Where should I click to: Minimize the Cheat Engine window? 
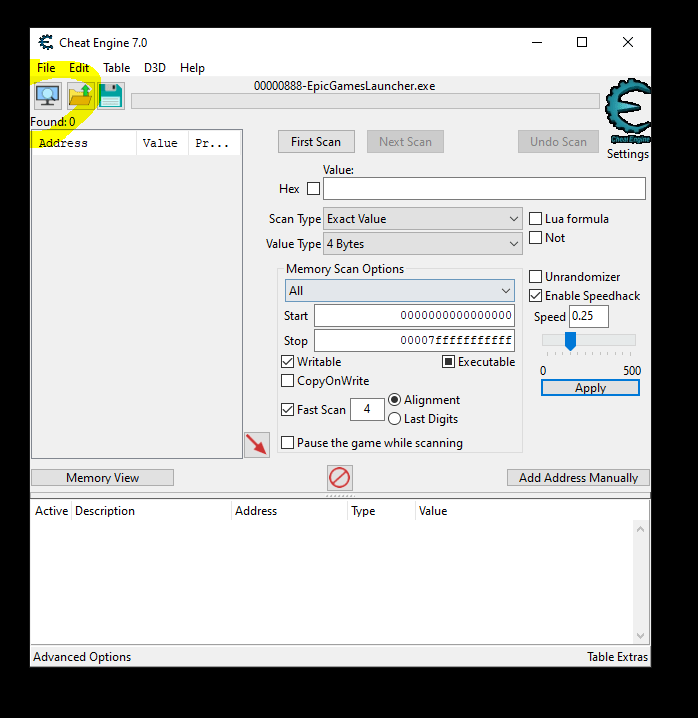[x=537, y=43]
